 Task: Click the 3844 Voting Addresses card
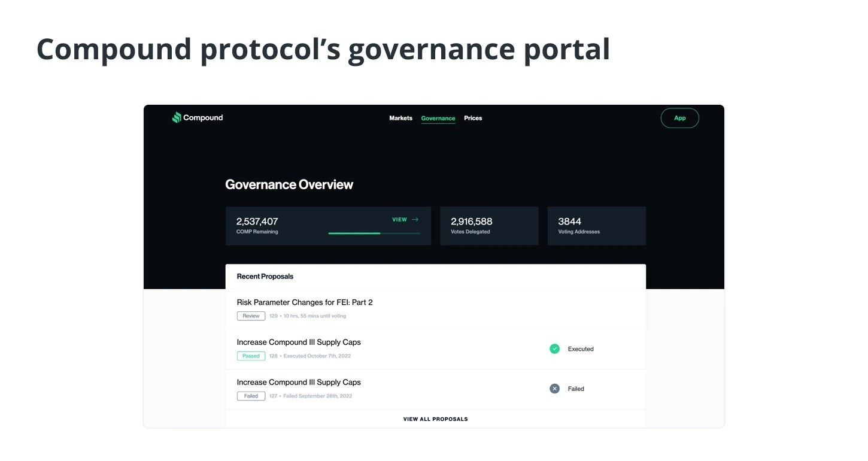coord(596,226)
